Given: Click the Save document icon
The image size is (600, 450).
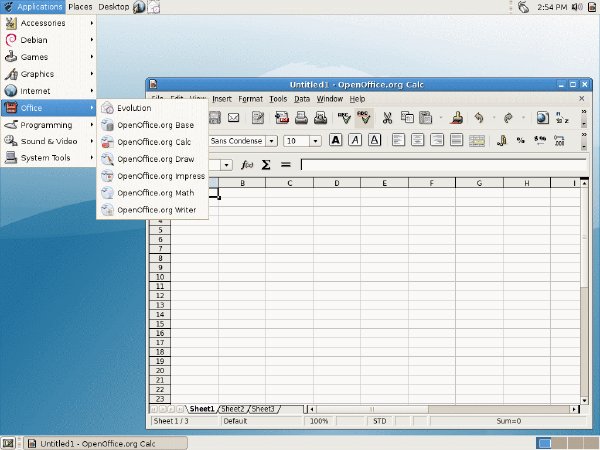Looking at the screenshot, I should coord(215,117).
